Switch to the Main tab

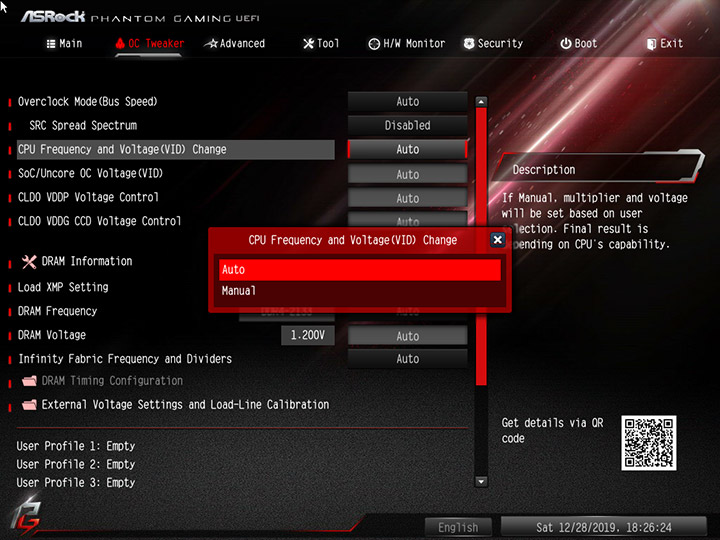(x=65, y=44)
